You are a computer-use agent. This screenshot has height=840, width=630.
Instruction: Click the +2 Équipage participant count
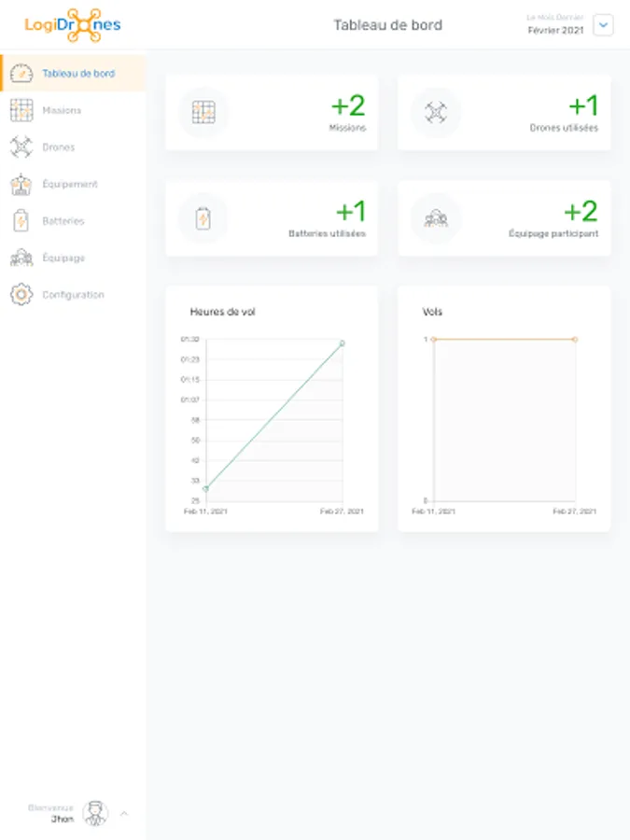(x=581, y=211)
